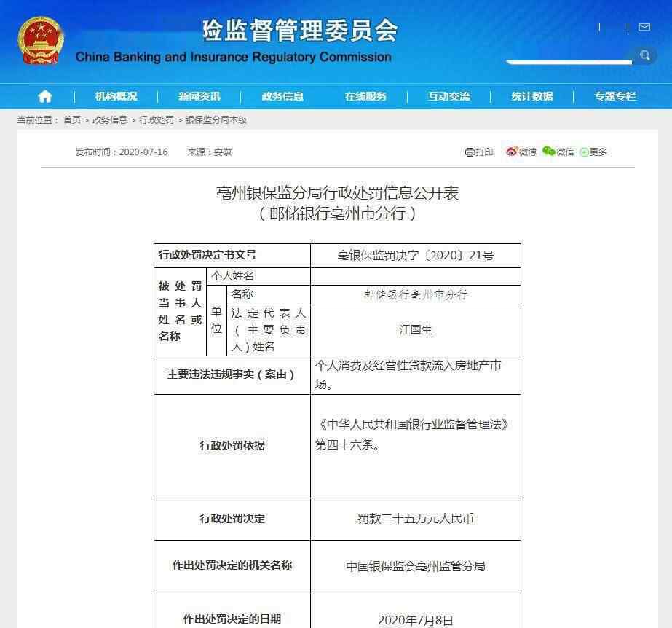Open the mail envelope icon
672x628 pixels.
[x=644, y=28]
